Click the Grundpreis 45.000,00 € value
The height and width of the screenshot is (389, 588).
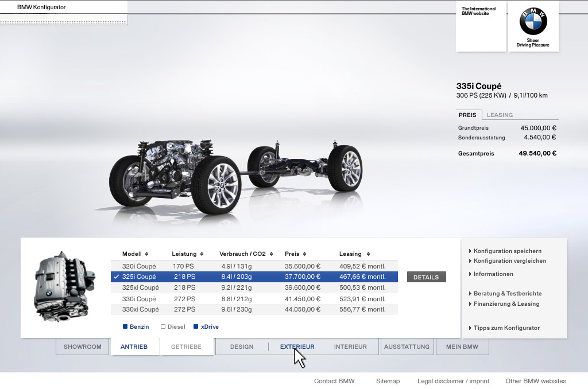[x=538, y=128]
